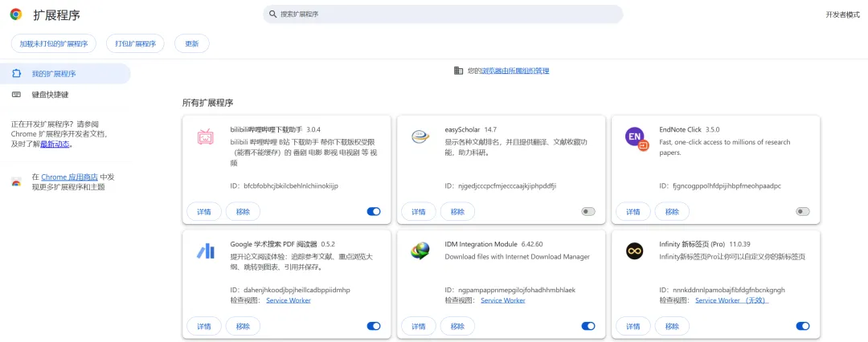Click 移除 for Google 学术搜索 PDF 阅读器
This screenshot has width=868, height=342.
(x=243, y=326)
